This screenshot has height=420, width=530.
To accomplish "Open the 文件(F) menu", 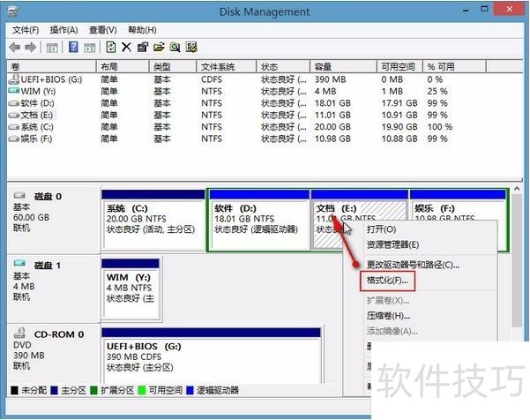I will 26,30.
